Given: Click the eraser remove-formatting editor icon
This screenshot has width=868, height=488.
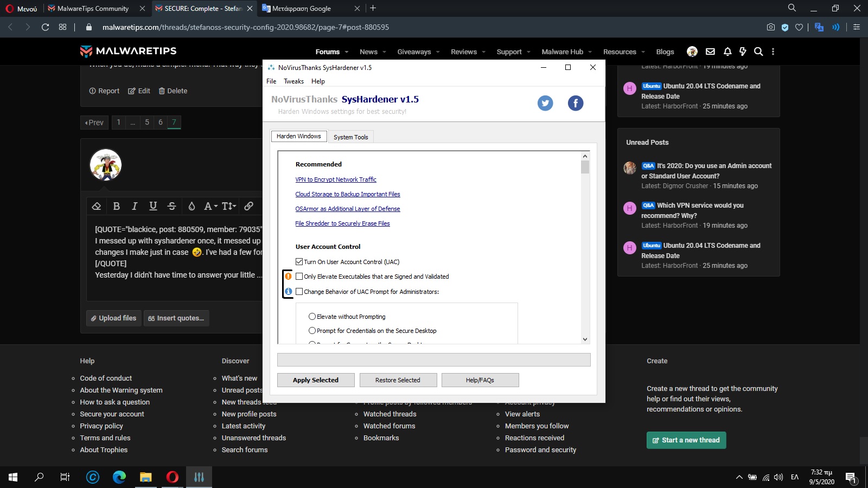Looking at the screenshot, I should [97, 206].
